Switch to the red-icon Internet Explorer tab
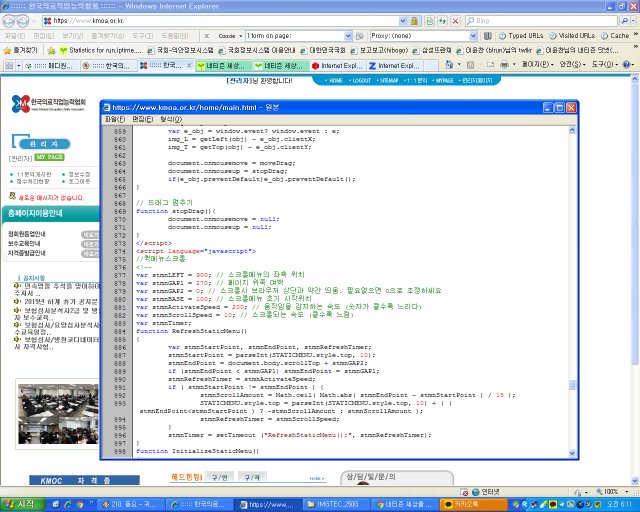 pos(338,65)
